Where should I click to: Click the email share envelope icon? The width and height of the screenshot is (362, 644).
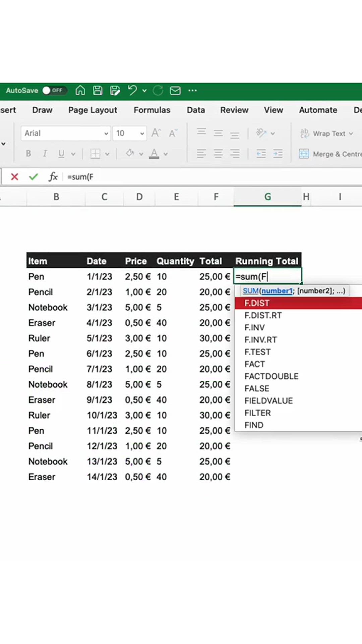tap(175, 91)
